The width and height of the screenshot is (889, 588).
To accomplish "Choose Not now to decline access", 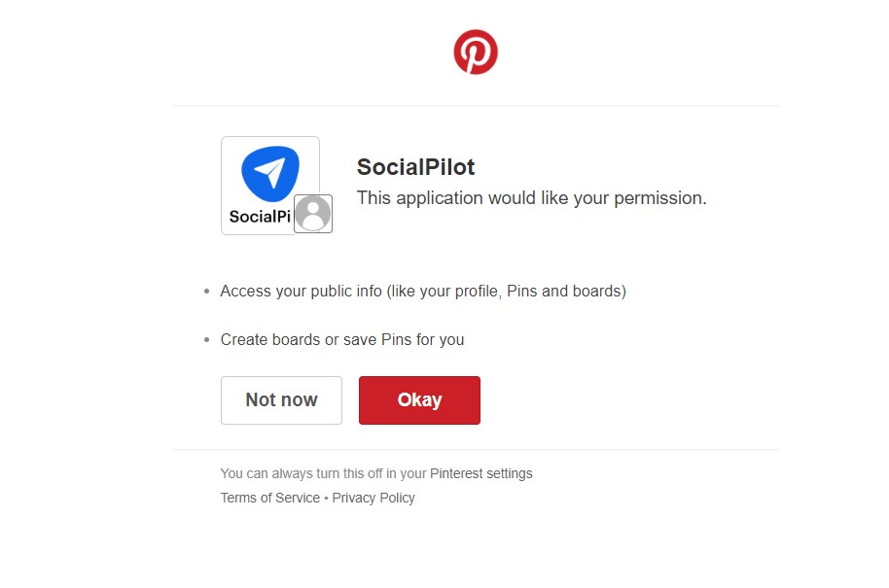I will coord(281,399).
